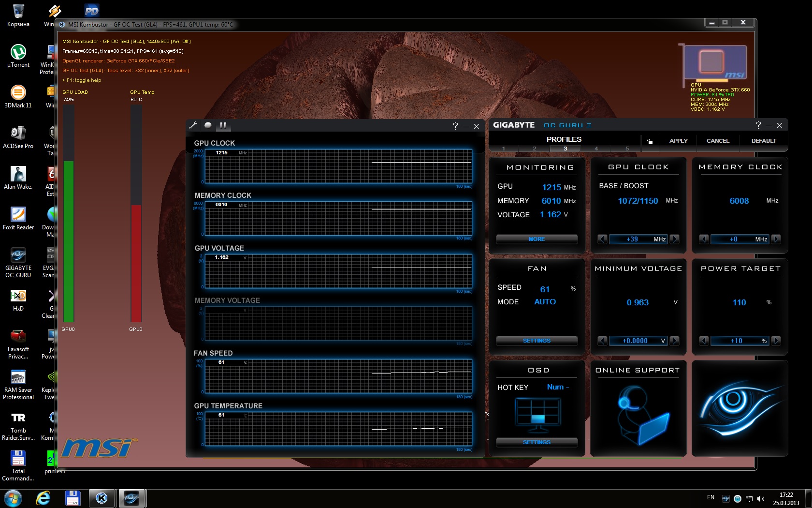Open ACDSee Pro desktop icon
The width and height of the screenshot is (812, 508).
tap(18, 137)
